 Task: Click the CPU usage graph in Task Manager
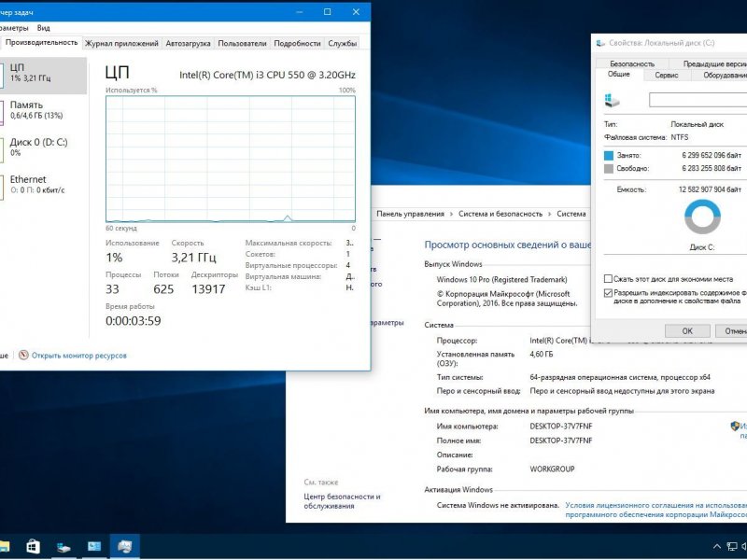pyautogui.click(x=231, y=159)
